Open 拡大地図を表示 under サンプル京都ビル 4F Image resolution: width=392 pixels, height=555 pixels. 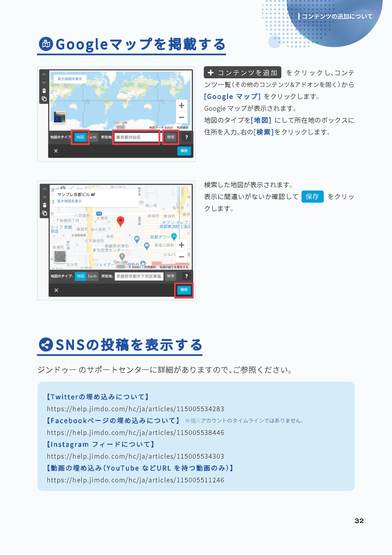(x=69, y=201)
